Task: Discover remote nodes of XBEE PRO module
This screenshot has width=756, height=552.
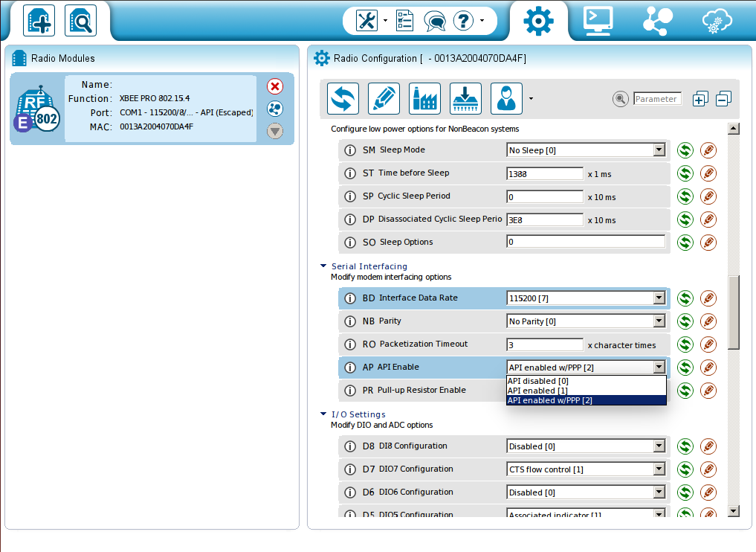Action: coord(275,109)
